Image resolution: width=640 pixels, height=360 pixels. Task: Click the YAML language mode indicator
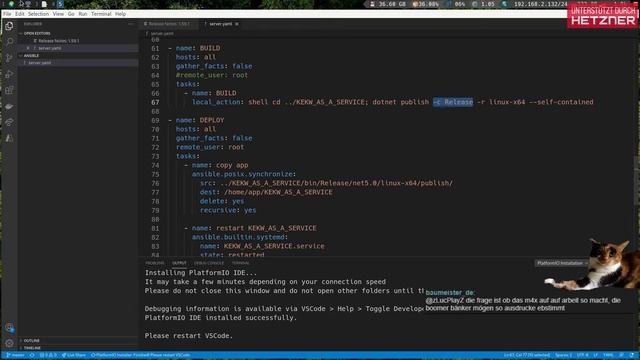point(608,356)
